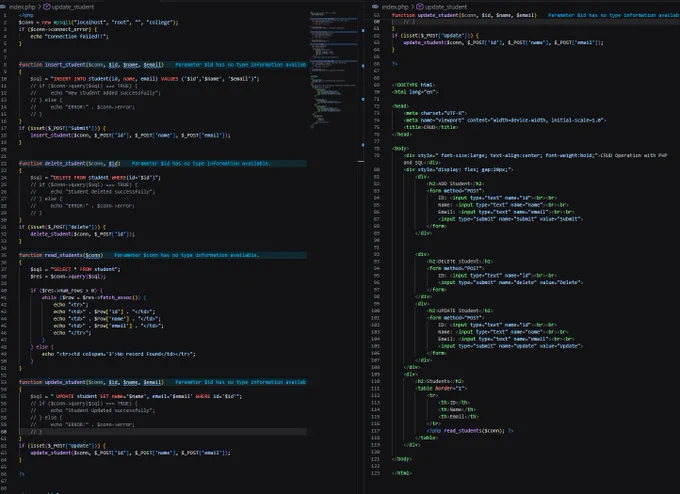Click the <h2>Students</h2> line

440,381
